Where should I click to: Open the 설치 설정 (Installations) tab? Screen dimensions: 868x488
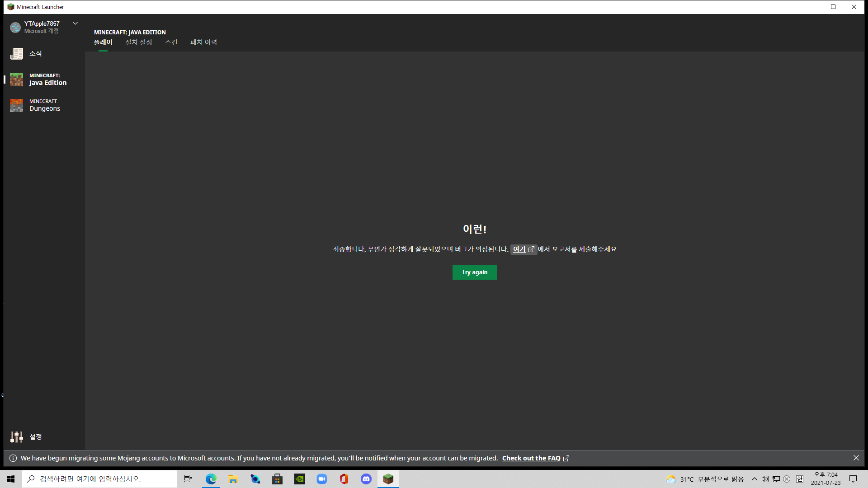point(139,42)
